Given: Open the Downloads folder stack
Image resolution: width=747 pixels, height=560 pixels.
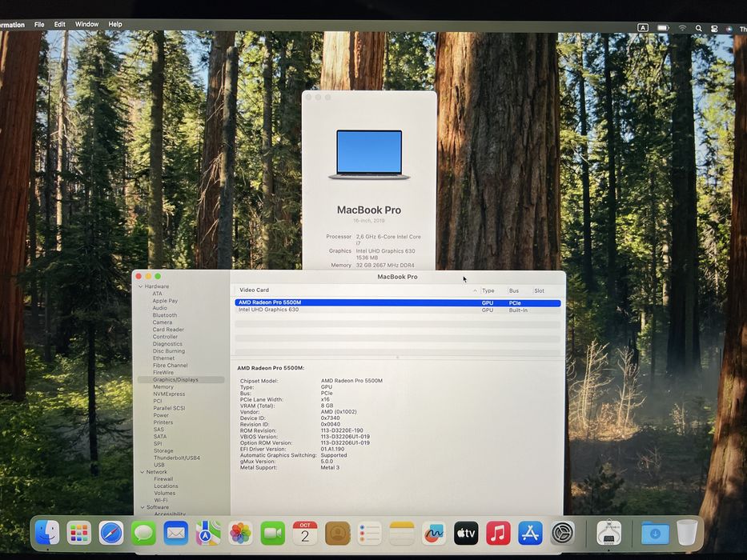Looking at the screenshot, I should pos(655,533).
